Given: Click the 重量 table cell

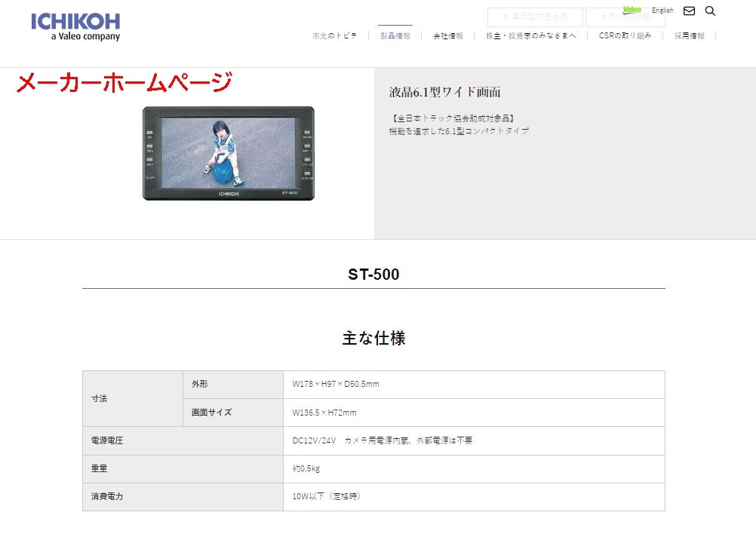Looking at the screenshot, I should point(183,468).
